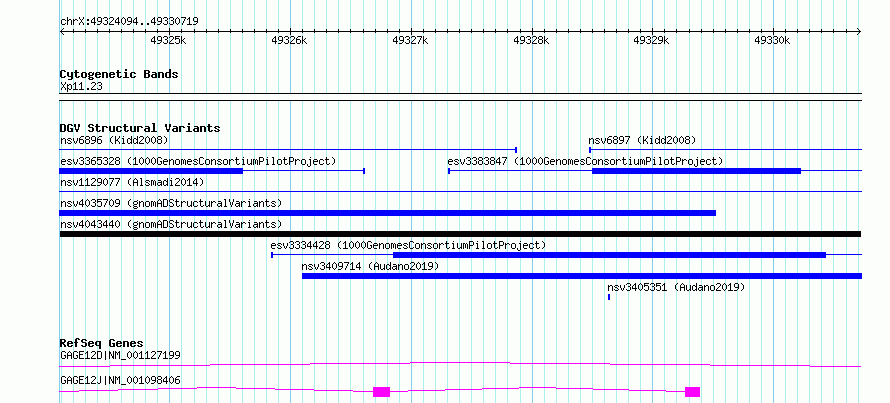The image size is (890, 403).
Task: Open the RefSeq Genes track heading
Action: point(102,343)
